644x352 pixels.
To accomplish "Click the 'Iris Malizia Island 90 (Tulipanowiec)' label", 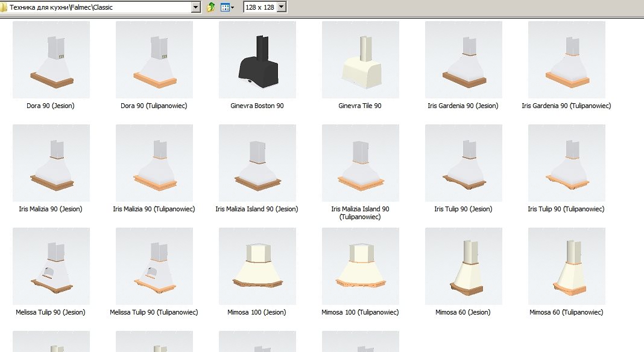I will 360,213.
